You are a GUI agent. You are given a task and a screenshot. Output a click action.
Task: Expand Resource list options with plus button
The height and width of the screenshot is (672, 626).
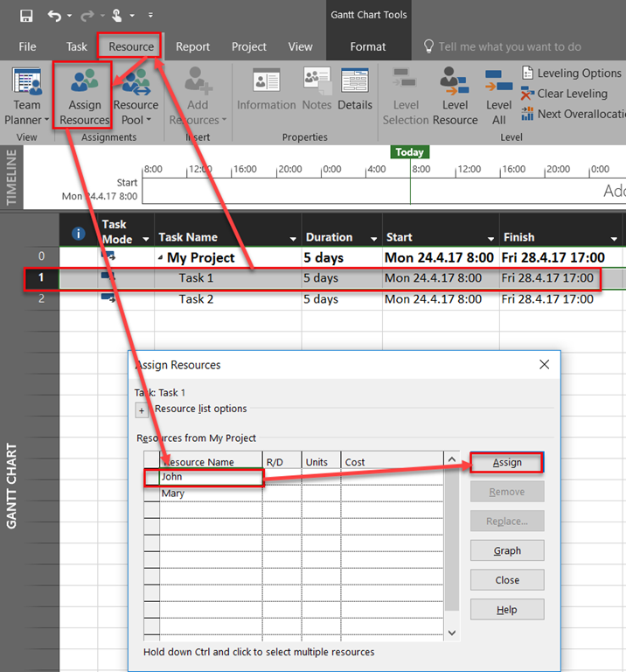142,409
